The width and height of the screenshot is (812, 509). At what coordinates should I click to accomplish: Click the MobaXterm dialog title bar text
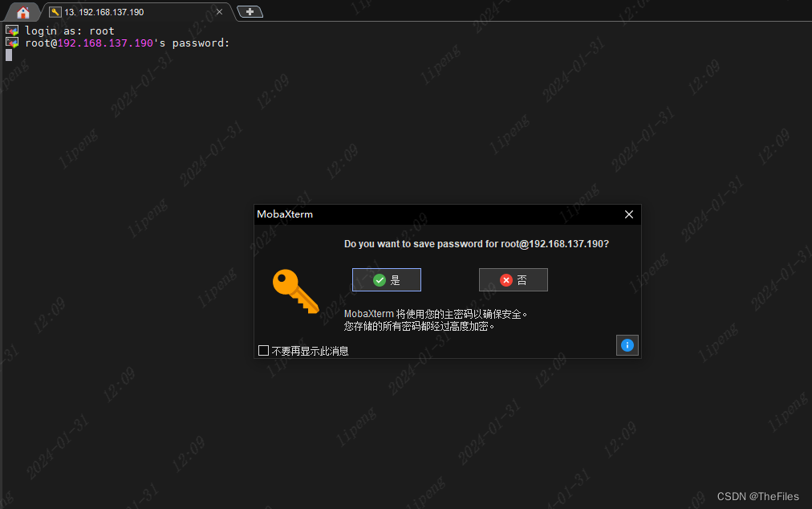[x=285, y=214]
